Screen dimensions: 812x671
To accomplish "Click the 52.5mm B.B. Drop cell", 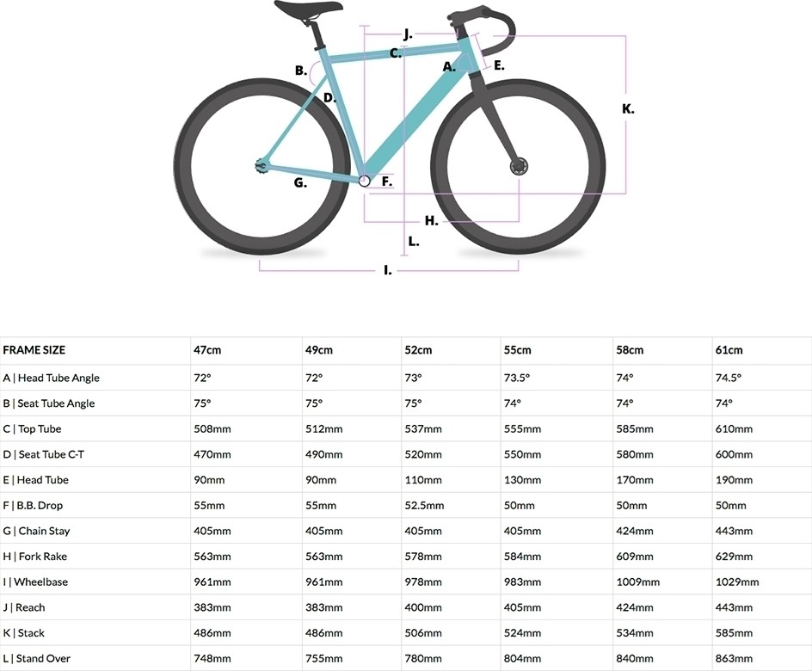I will coord(424,505).
